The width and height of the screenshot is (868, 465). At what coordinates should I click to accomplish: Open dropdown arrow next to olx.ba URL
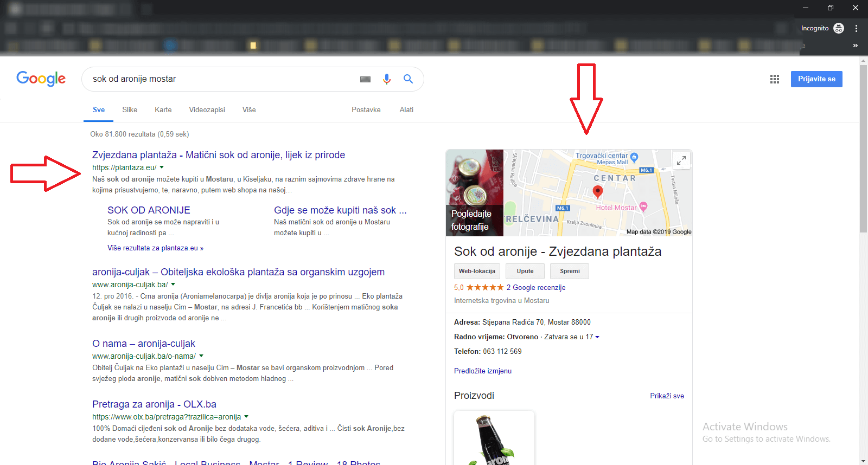click(246, 417)
